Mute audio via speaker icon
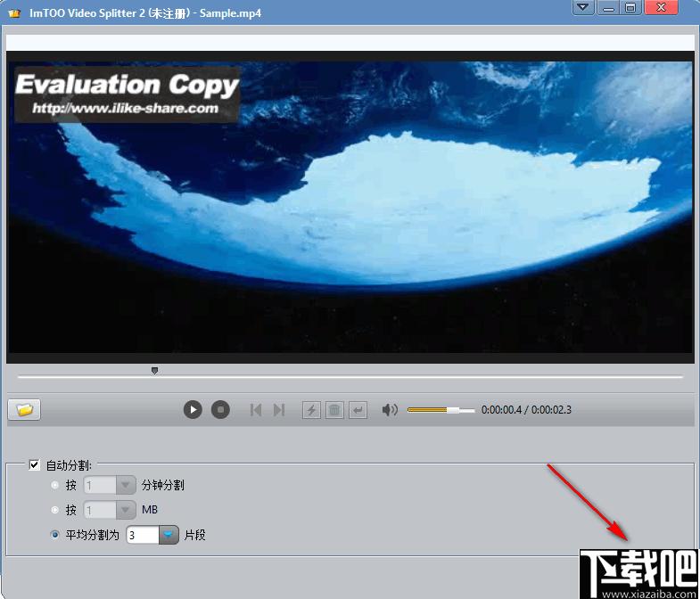Screen dimensions: 700x599 390,410
